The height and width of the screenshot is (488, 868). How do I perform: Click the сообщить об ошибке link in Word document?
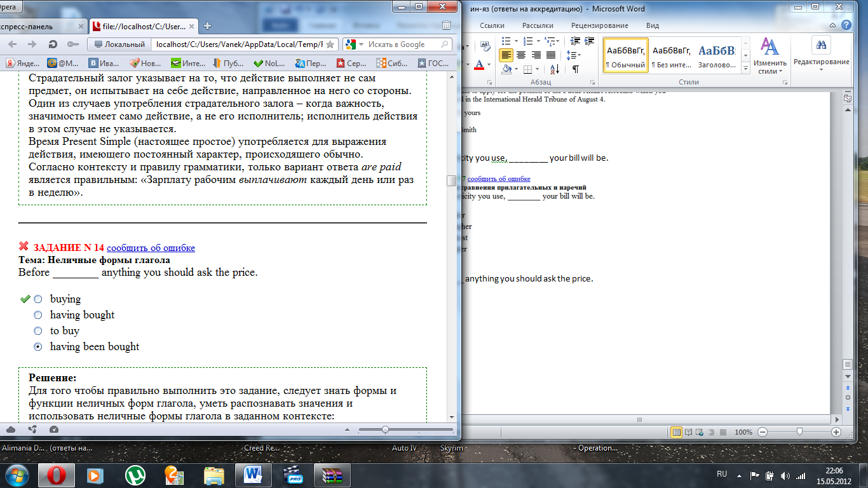(x=499, y=179)
